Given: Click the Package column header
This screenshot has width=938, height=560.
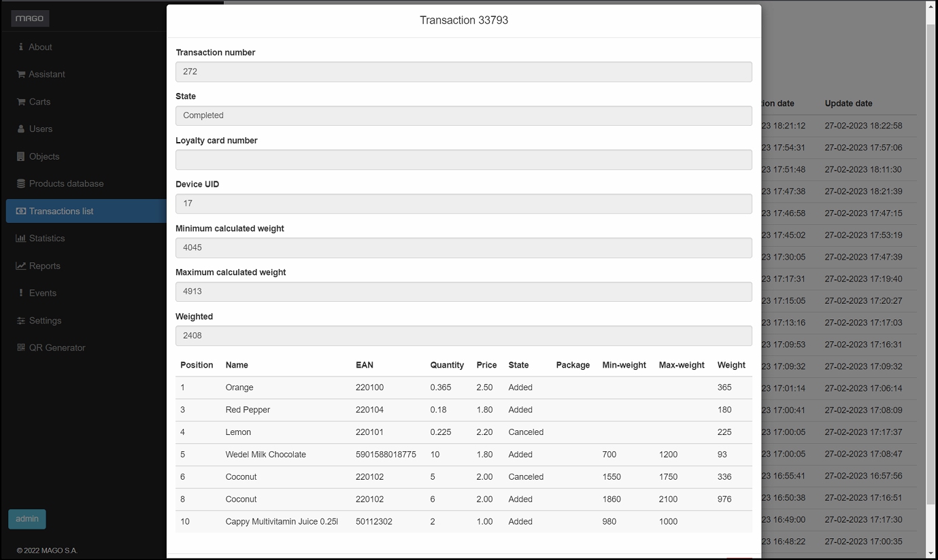Looking at the screenshot, I should [573, 365].
